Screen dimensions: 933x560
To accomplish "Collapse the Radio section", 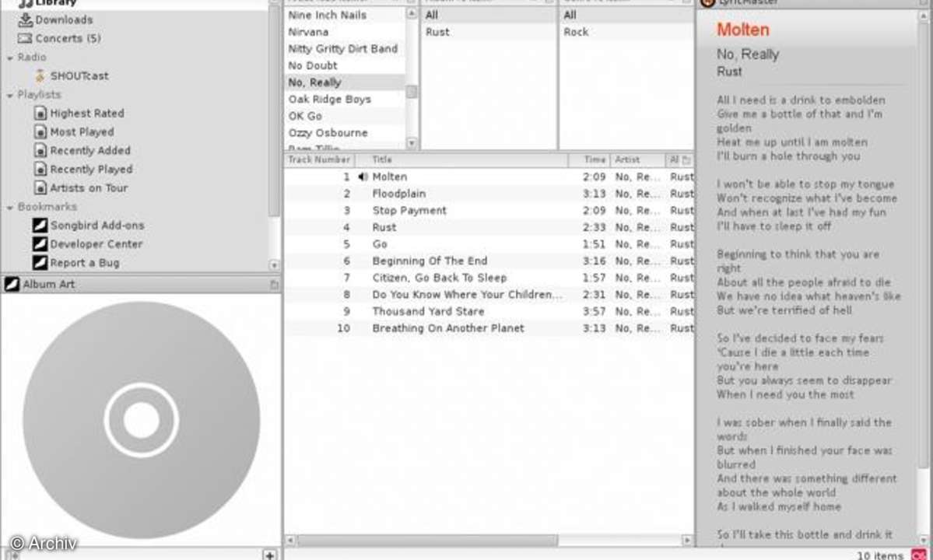I will (10, 58).
